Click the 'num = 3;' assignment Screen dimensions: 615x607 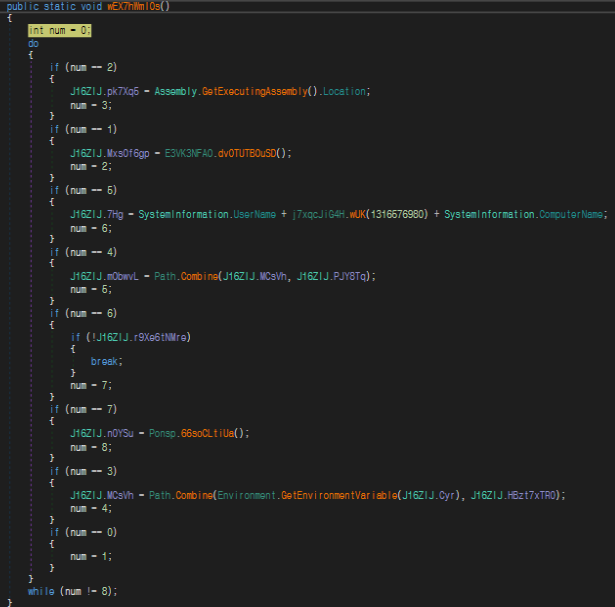coord(91,105)
